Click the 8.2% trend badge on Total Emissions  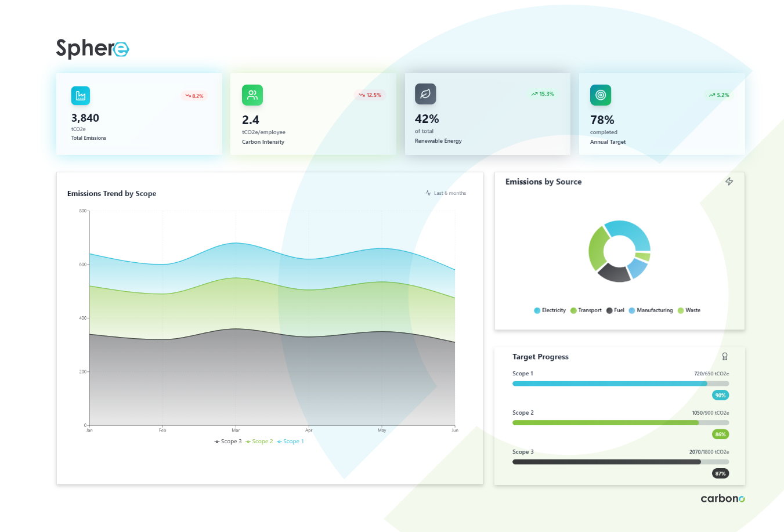[194, 96]
